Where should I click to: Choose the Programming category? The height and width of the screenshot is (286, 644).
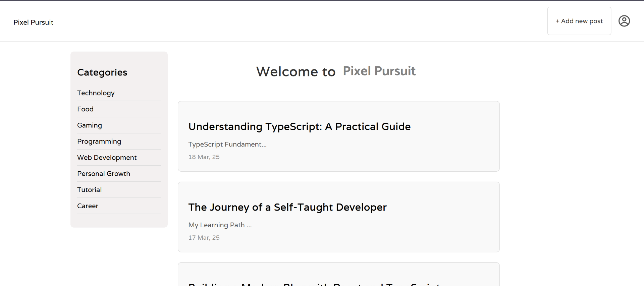tap(99, 141)
